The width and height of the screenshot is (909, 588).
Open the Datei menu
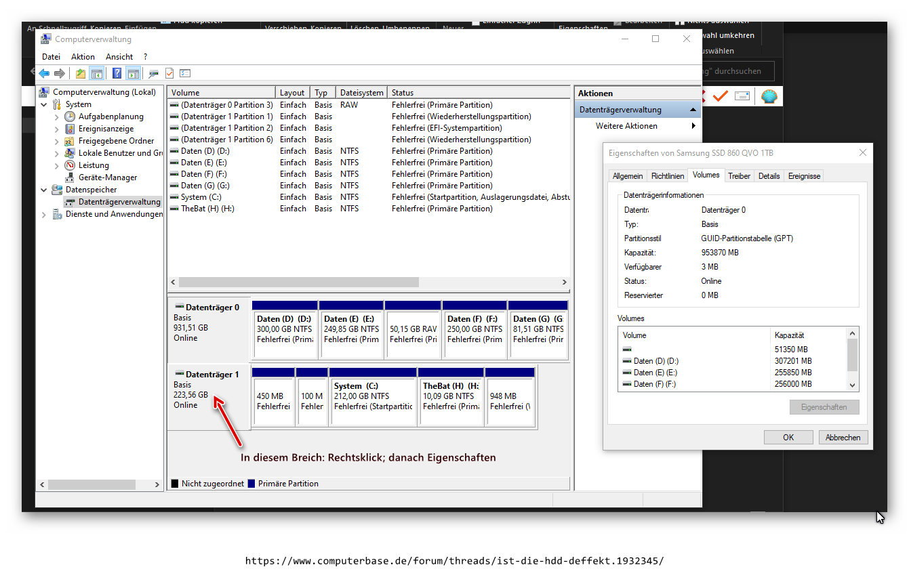tap(51, 57)
